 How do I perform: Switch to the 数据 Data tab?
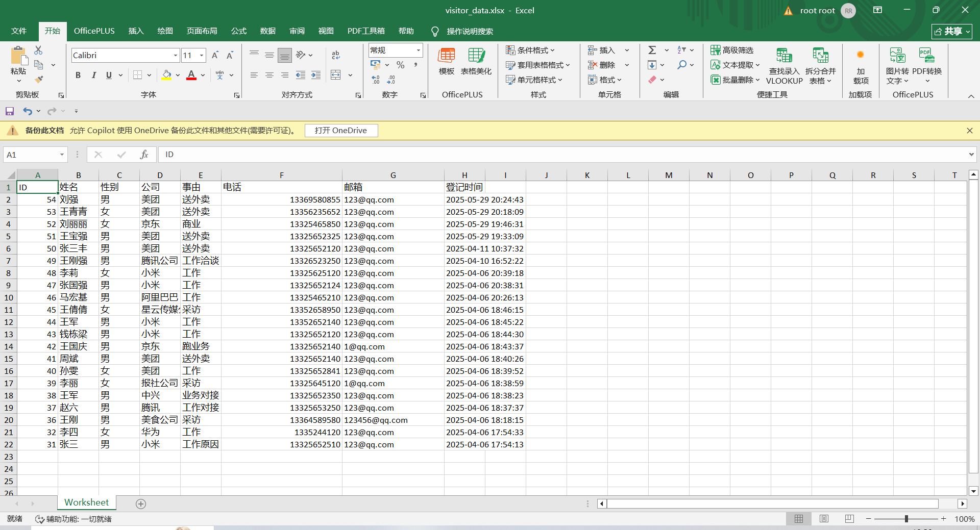click(267, 31)
